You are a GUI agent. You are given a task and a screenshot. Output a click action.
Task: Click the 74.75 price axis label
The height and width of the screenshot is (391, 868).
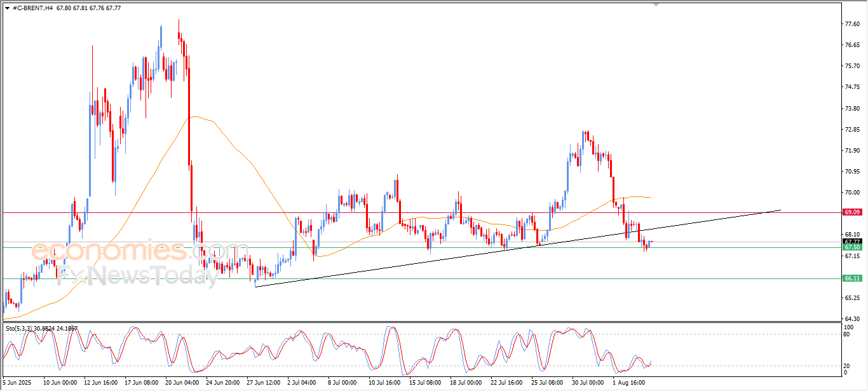(x=852, y=87)
